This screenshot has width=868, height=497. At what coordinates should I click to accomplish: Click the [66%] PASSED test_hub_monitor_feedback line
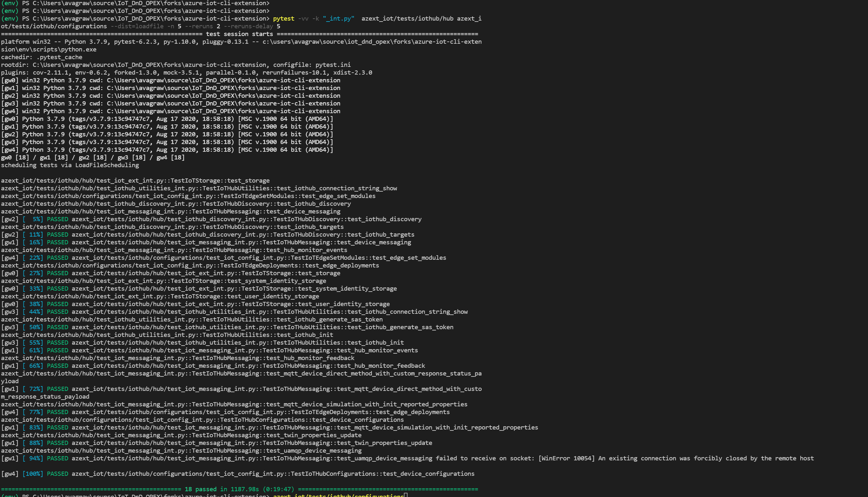click(248, 366)
